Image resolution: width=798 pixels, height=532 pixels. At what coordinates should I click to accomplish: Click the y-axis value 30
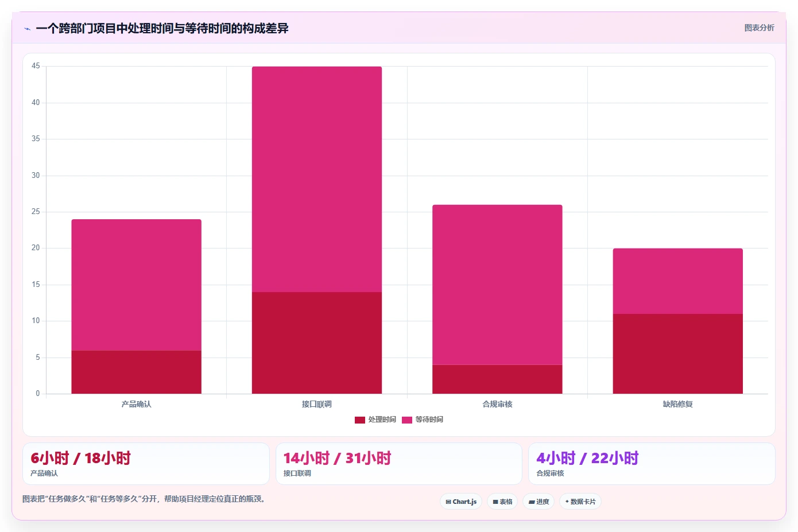(x=36, y=175)
